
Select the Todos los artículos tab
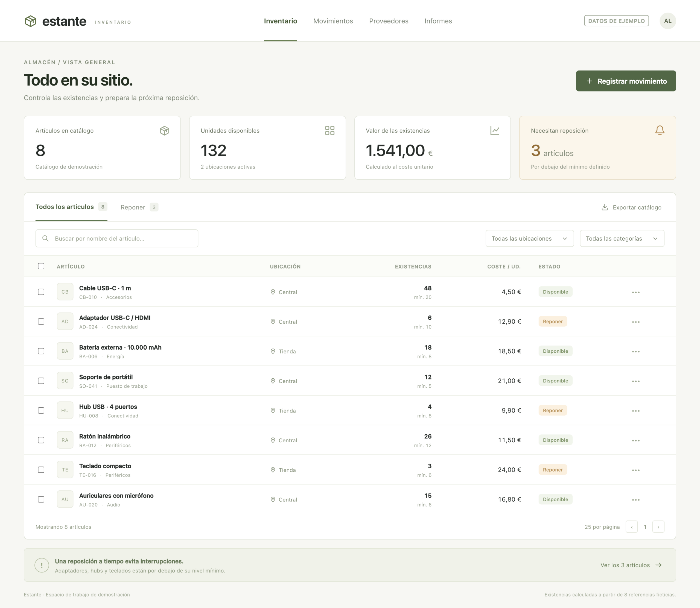71,207
